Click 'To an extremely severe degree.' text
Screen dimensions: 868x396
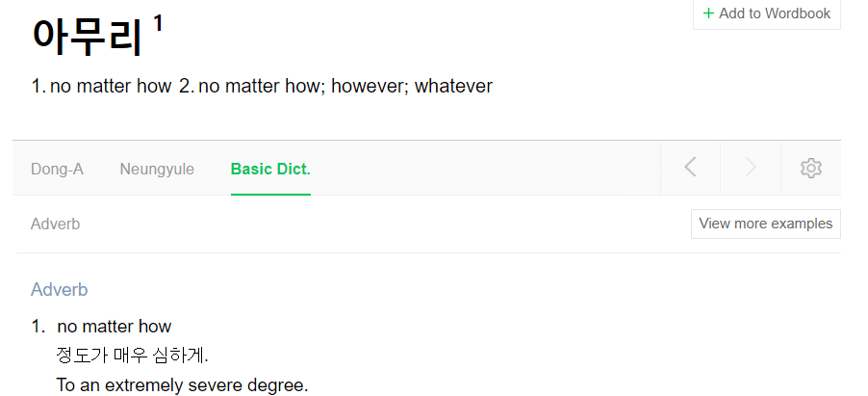pos(182,384)
